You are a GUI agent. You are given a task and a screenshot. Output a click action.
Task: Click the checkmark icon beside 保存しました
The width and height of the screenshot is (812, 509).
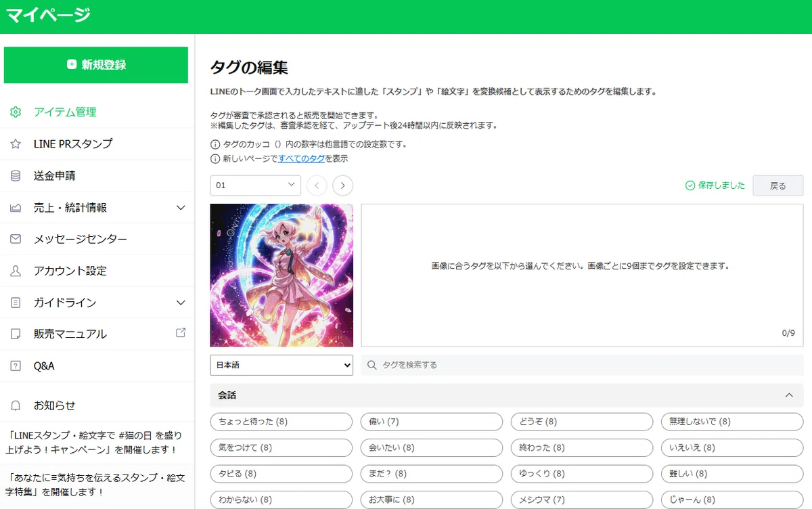coord(690,185)
